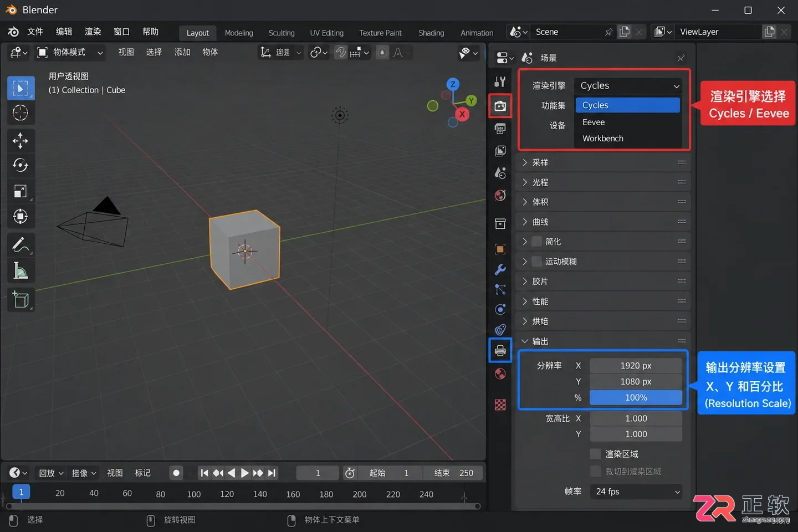Image resolution: width=798 pixels, height=532 pixels.
Task: Choose Workbench from render engine list
Action: point(628,138)
